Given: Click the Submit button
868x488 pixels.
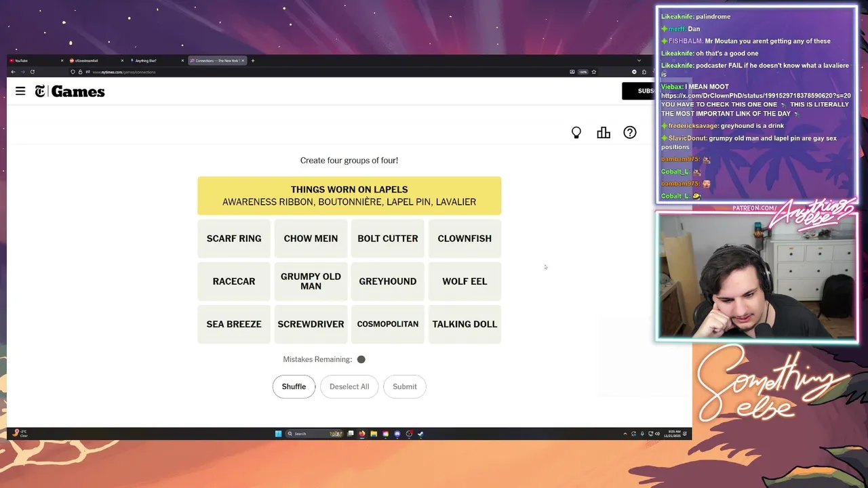Looking at the screenshot, I should pos(405,386).
